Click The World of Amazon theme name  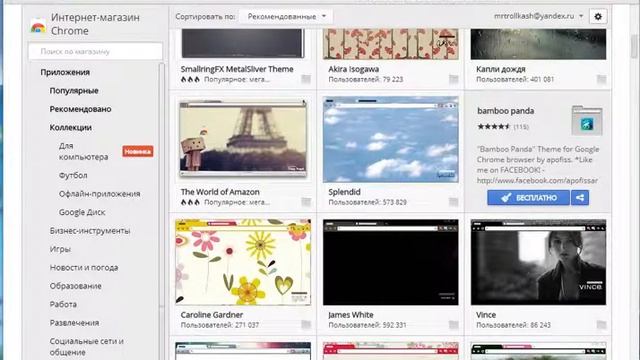coord(220,192)
